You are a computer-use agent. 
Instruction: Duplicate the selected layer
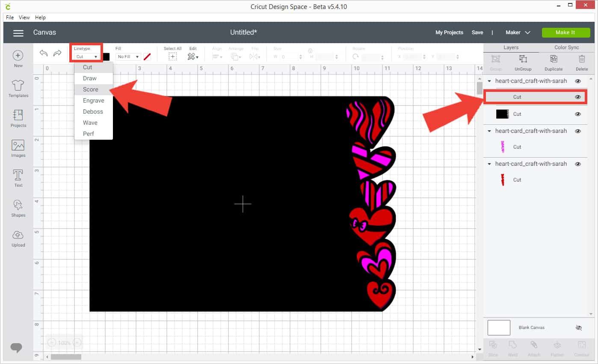(x=554, y=63)
